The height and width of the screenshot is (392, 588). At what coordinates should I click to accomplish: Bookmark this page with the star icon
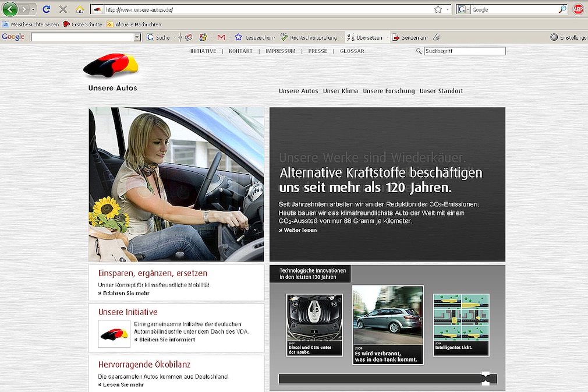[x=438, y=9]
